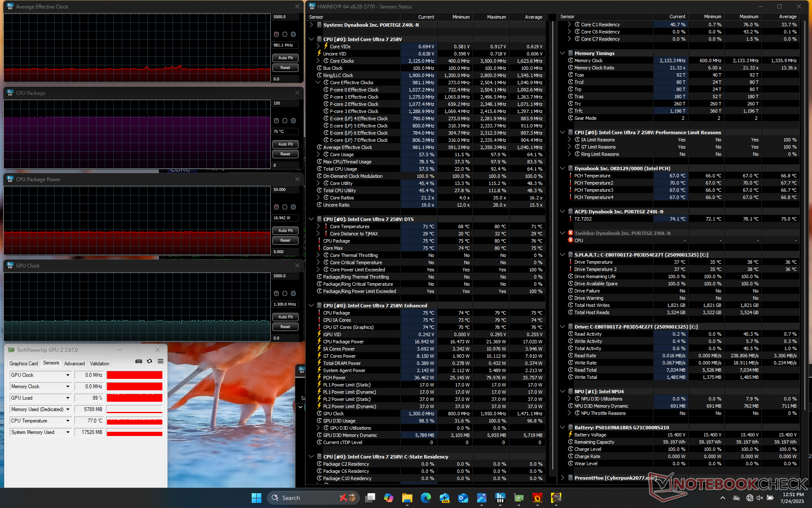This screenshot has height=508, width=812.
Task: Open the GPU Load sensor dropdown
Action: (x=68, y=398)
